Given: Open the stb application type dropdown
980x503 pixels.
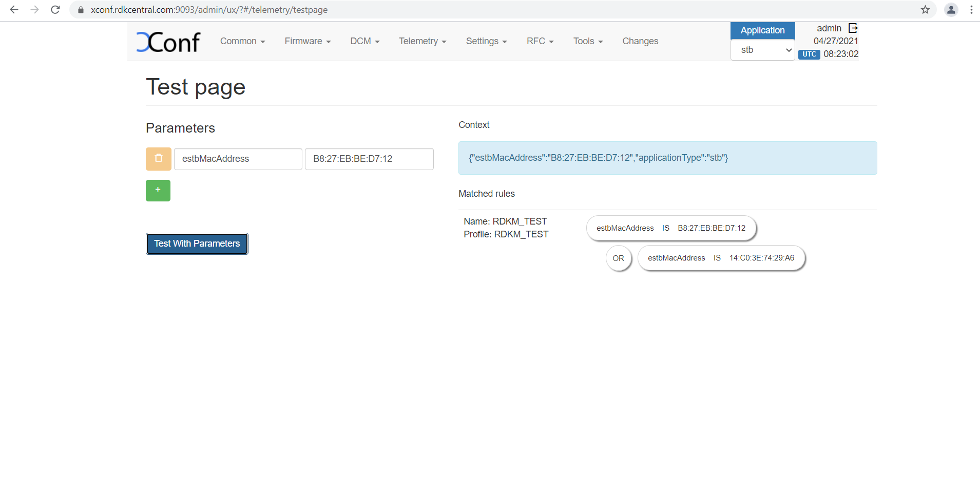Looking at the screenshot, I should point(762,50).
